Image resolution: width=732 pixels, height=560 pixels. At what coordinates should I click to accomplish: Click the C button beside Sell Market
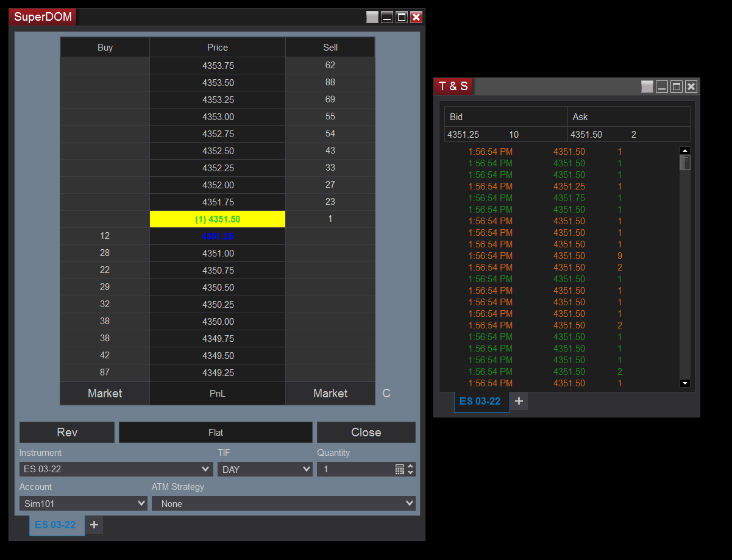pos(386,394)
